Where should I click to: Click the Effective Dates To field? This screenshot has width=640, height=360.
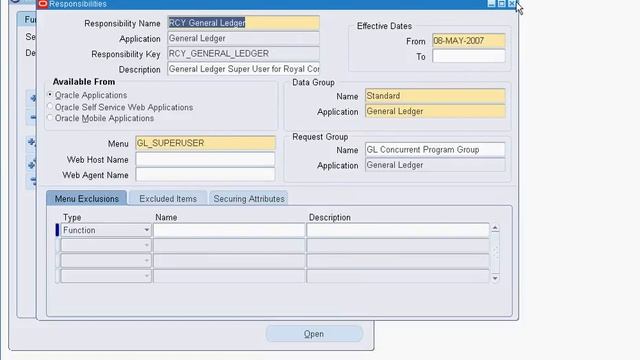(x=469, y=56)
